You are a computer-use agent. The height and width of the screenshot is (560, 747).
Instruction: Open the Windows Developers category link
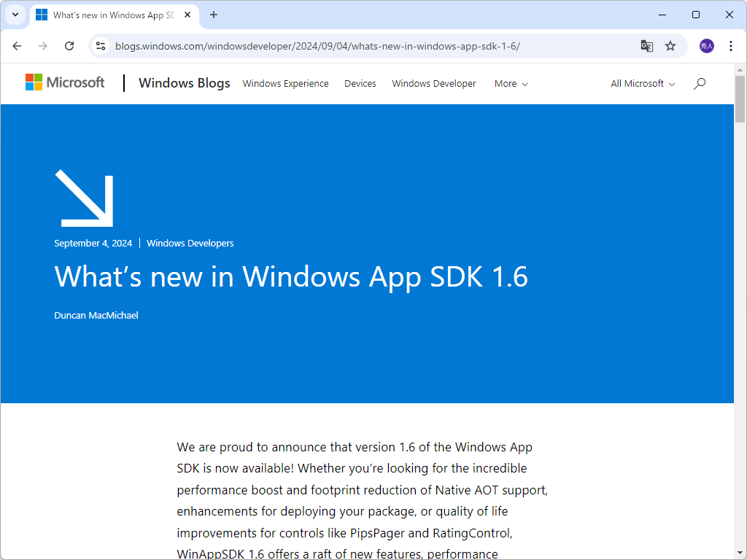coord(190,244)
